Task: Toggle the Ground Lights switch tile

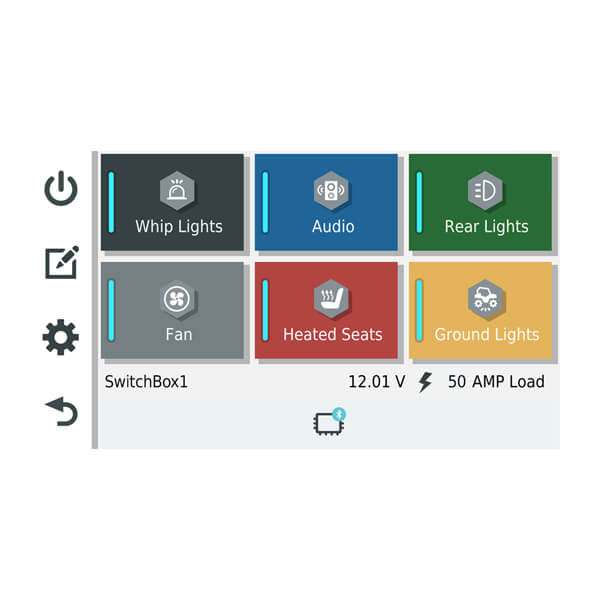Action: [480, 310]
